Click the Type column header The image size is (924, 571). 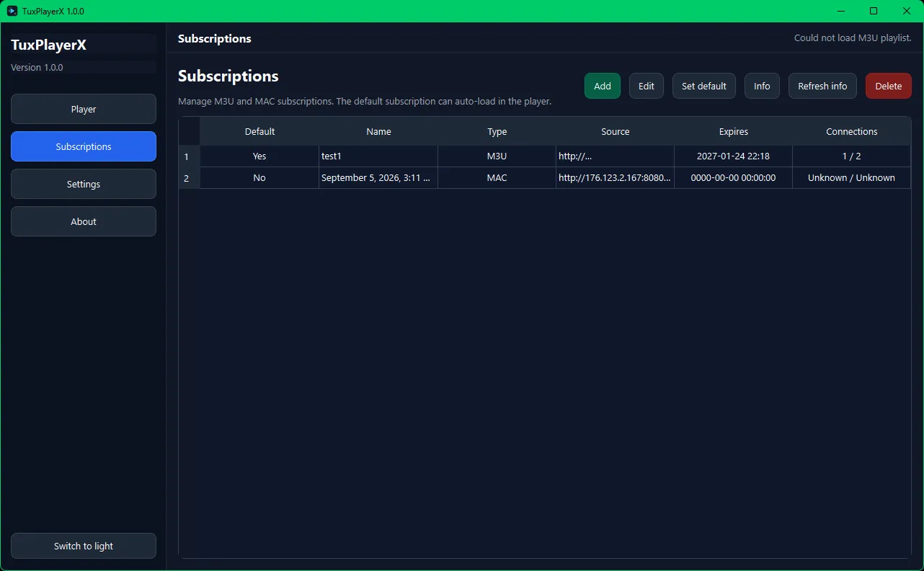497,131
